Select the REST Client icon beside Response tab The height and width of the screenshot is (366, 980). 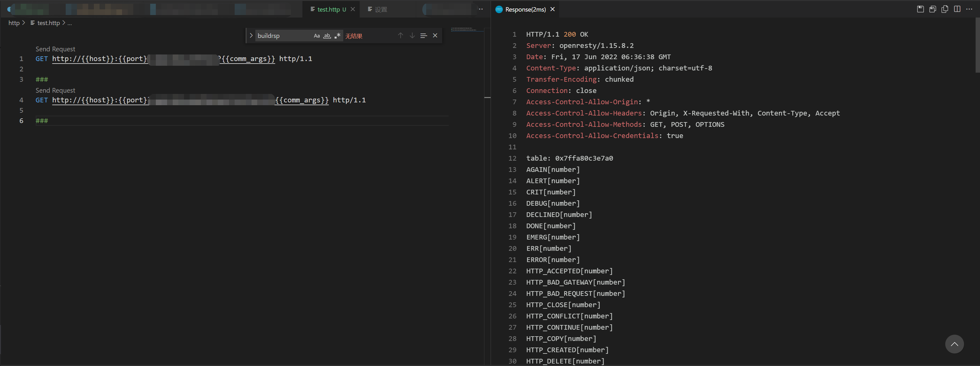tap(498, 9)
